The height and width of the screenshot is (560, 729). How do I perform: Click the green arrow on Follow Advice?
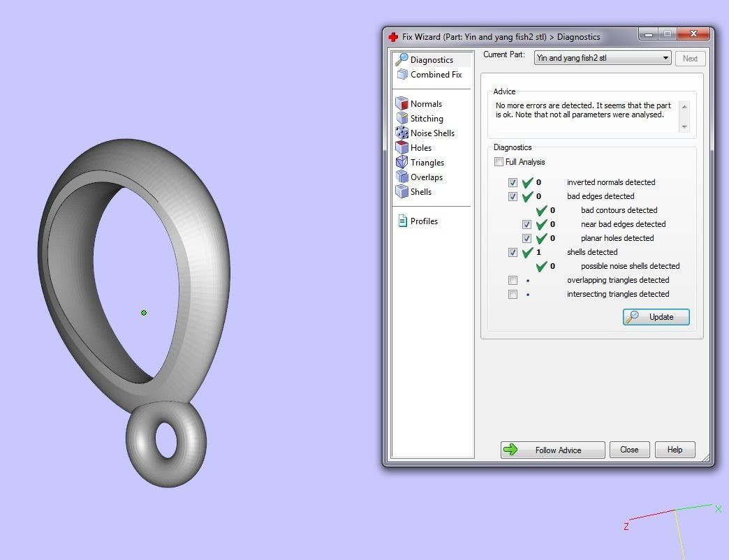(x=510, y=450)
